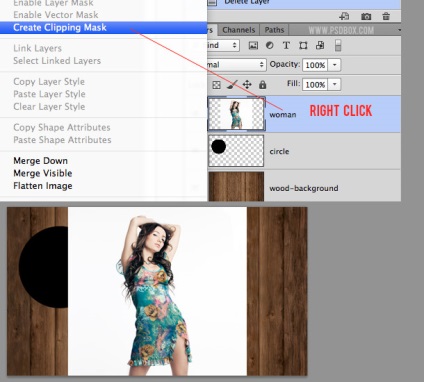
Task: Click the camera snapshot icon
Action: pos(366,16)
